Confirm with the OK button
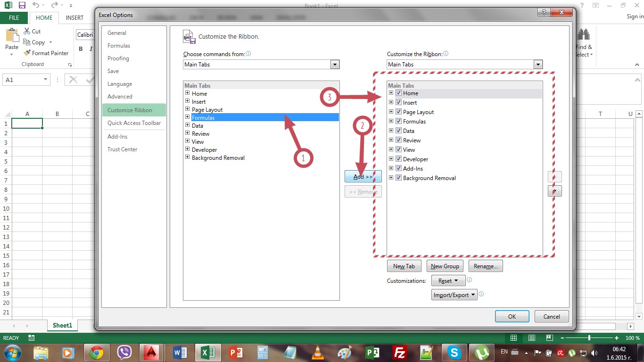644x362 pixels. (512, 317)
